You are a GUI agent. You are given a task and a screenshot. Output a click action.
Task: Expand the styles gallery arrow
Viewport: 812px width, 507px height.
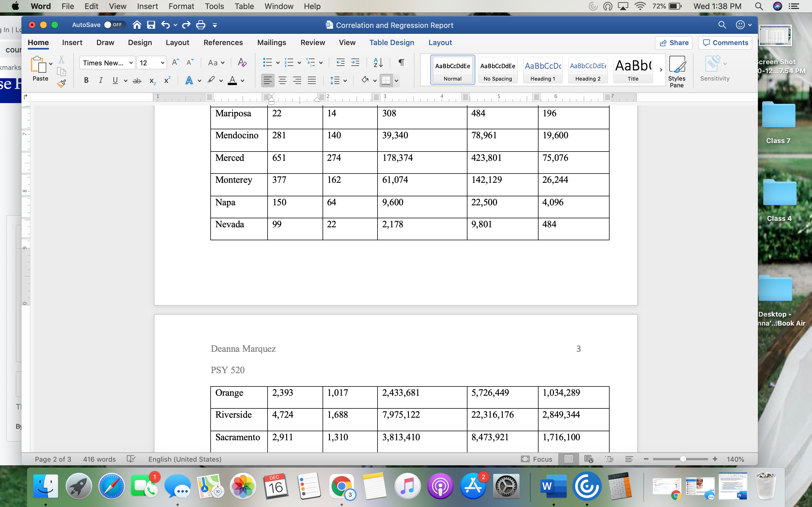pos(661,70)
